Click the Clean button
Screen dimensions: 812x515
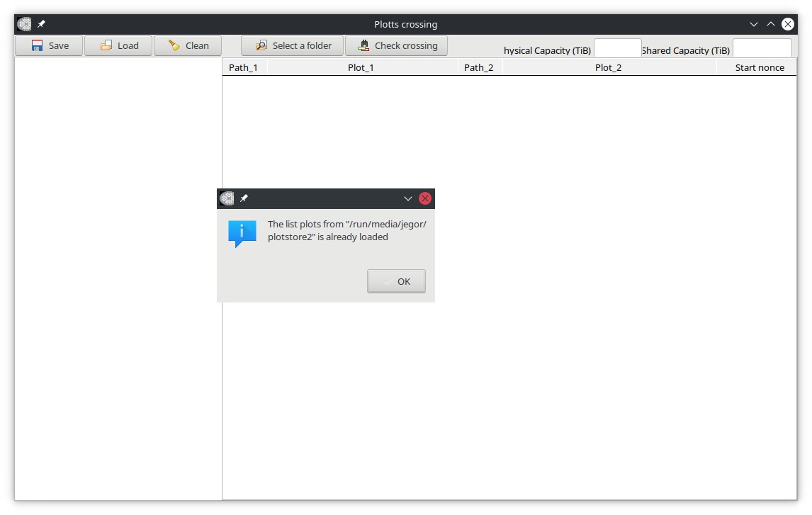click(x=188, y=45)
